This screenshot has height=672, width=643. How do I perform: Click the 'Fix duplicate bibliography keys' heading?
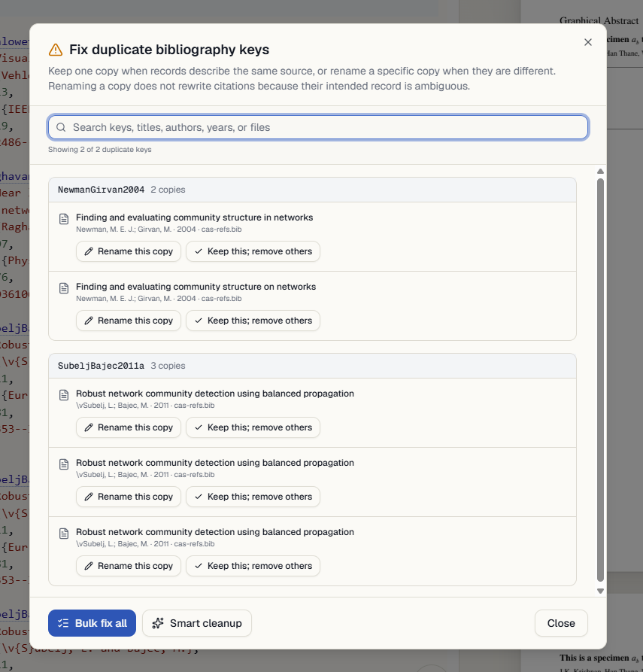(169, 50)
